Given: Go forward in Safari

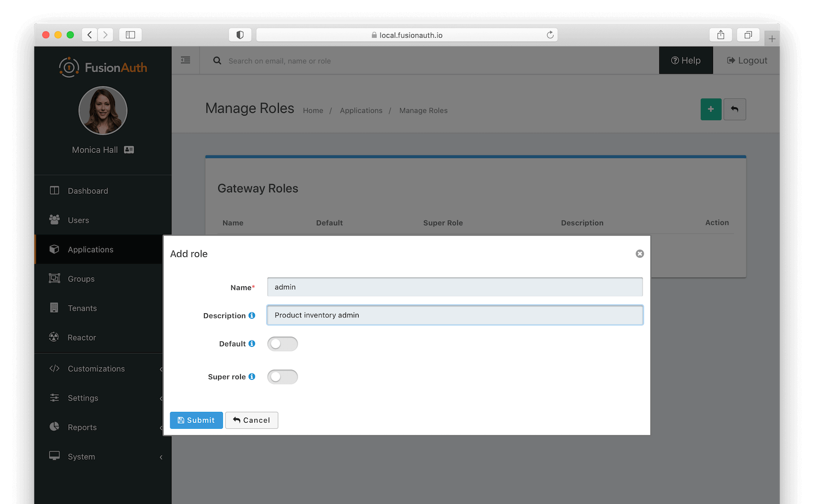Looking at the screenshot, I should coord(105,35).
